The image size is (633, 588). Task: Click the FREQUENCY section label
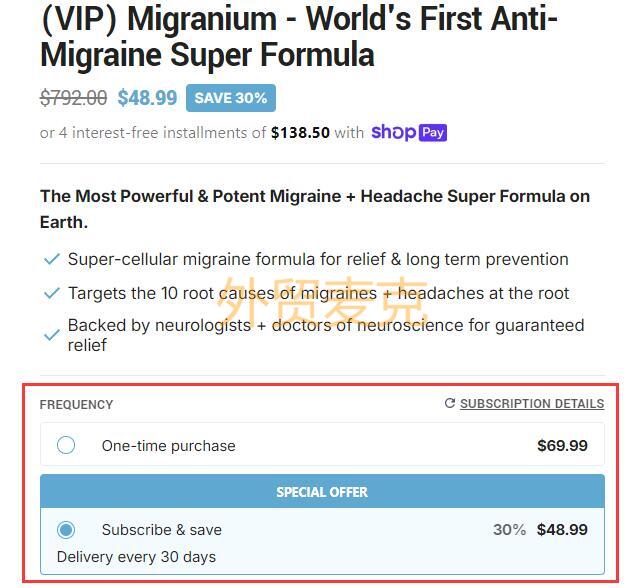(76, 404)
